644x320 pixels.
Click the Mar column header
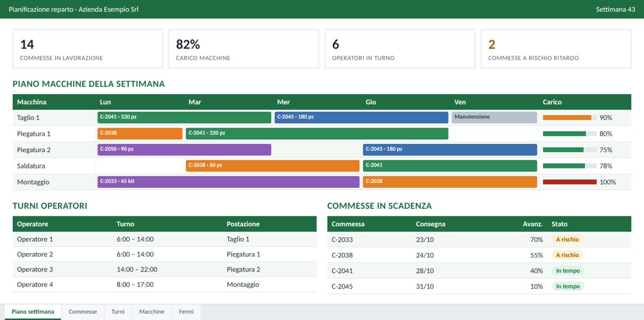(x=195, y=102)
